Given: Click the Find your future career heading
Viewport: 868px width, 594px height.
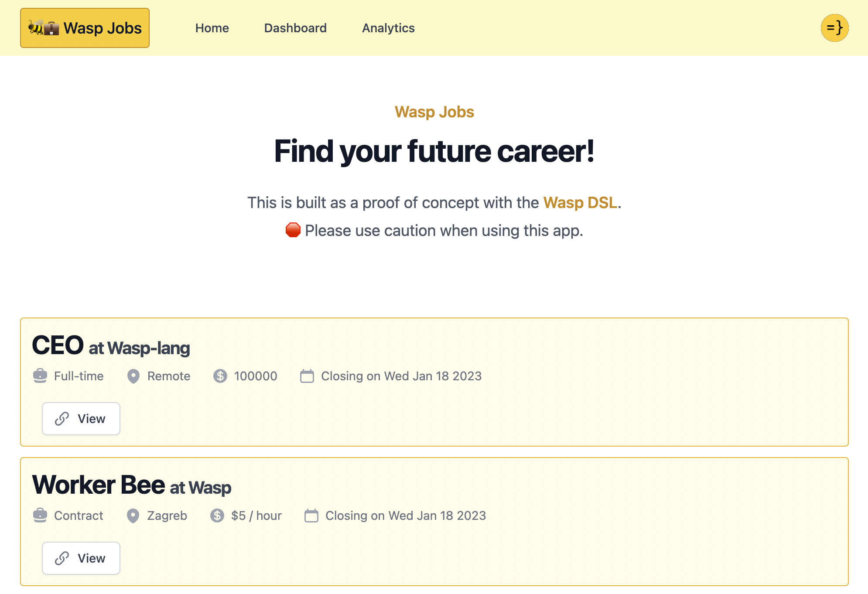Looking at the screenshot, I should [434, 151].
